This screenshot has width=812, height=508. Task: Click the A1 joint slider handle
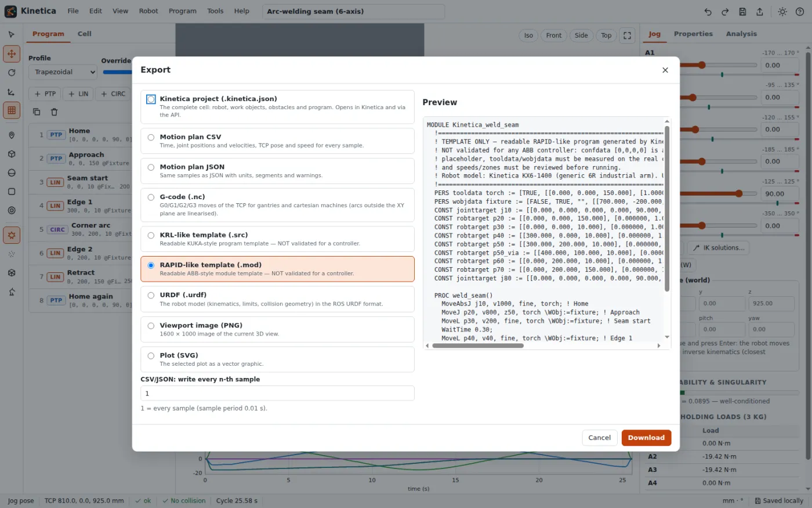pyautogui.click(x=702, y=65)
